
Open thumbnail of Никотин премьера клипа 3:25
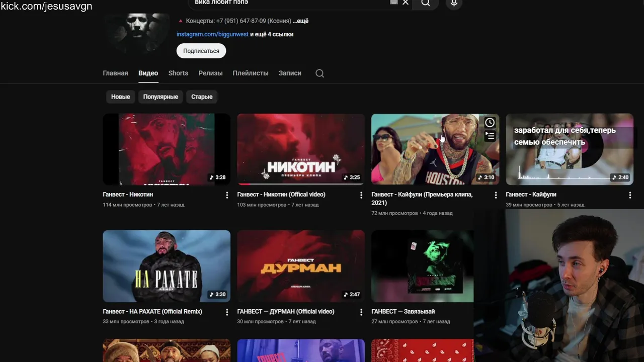tap(301, 149)
